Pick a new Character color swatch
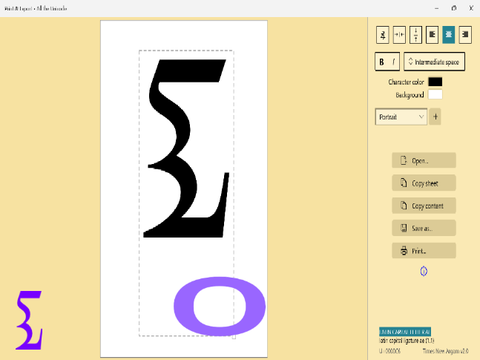Image resolution: width=480 pixels, height=360 pixels. tap(435, 82)
